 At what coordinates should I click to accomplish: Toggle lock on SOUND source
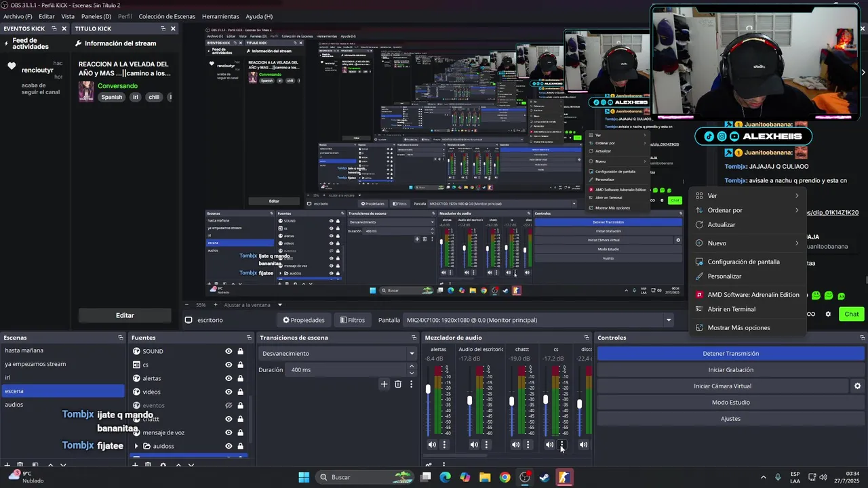coord(240,351)
